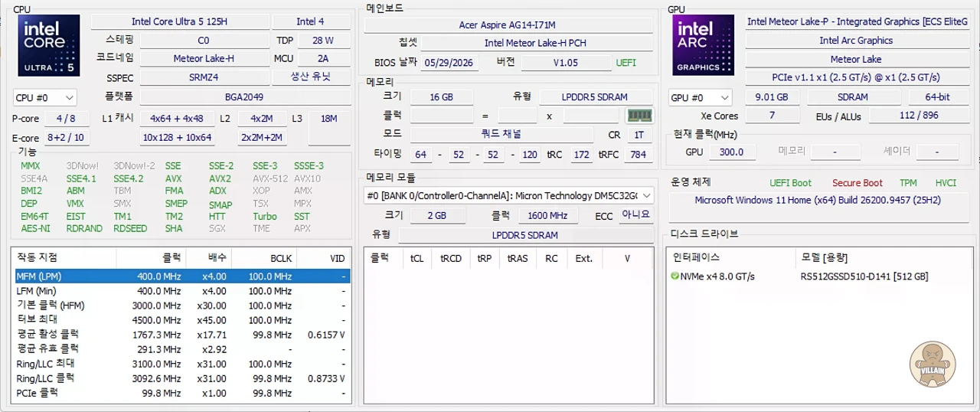Click the 배수 column header
The height and width of the screenshot is (412, 980).
click(x=209, y=258)
